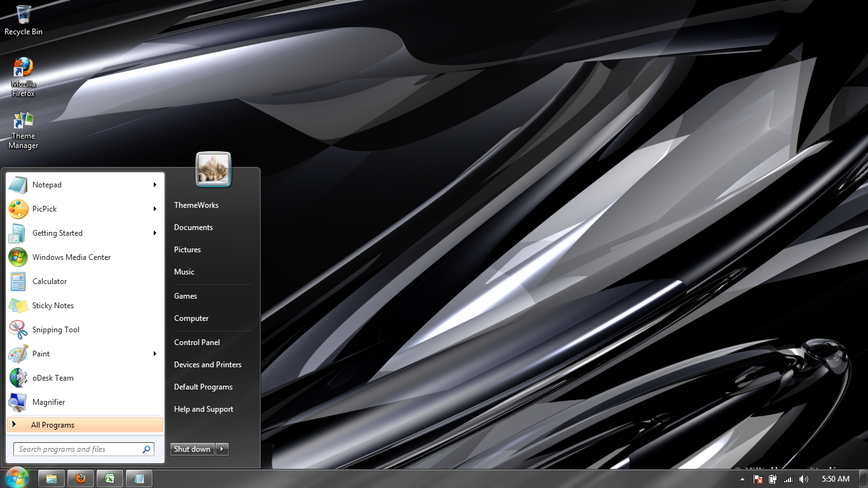Open the Music library

pos(184,272)
